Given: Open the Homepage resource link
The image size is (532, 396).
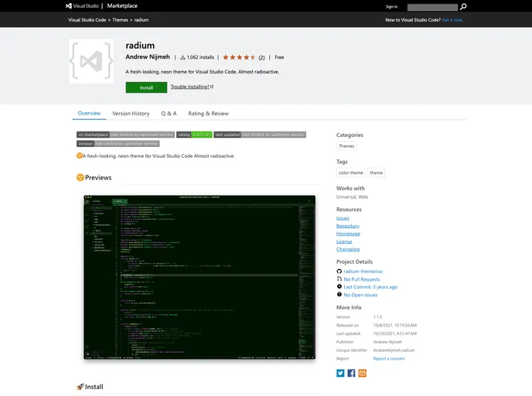Looking at the screenshot, I should pyautogui.click(x=348, y=234).
